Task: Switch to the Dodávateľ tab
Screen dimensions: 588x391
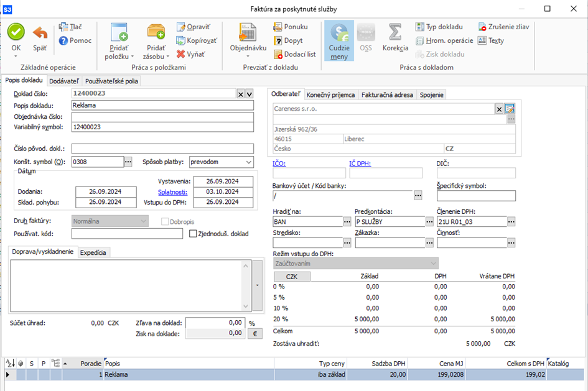Action: click(65, 81)
